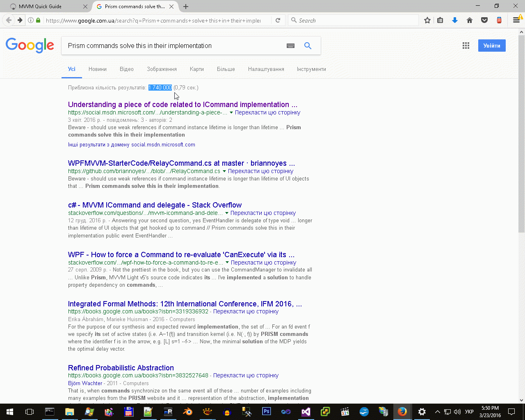Open the Pocket icon in toolbar
This screenshot has width=525, height=420.
484,20
